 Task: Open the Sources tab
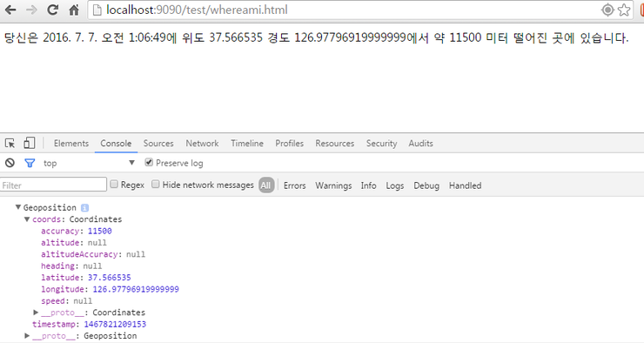click(x=158, y=144)
